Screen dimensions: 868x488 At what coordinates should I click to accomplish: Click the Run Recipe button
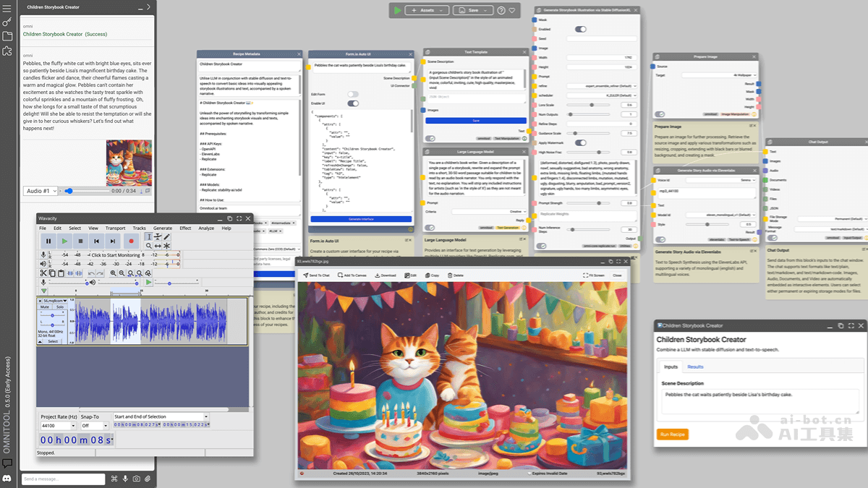(673, 435)
